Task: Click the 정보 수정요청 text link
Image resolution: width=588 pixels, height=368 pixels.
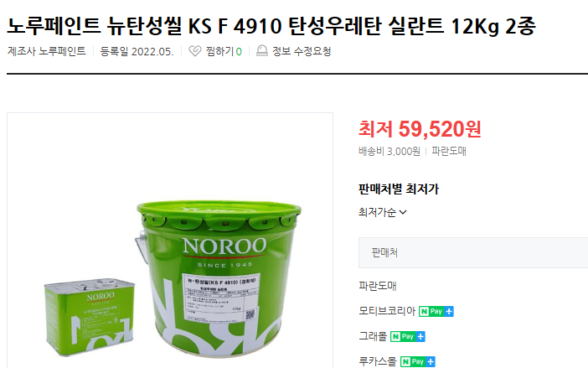Action: [302, 51]
